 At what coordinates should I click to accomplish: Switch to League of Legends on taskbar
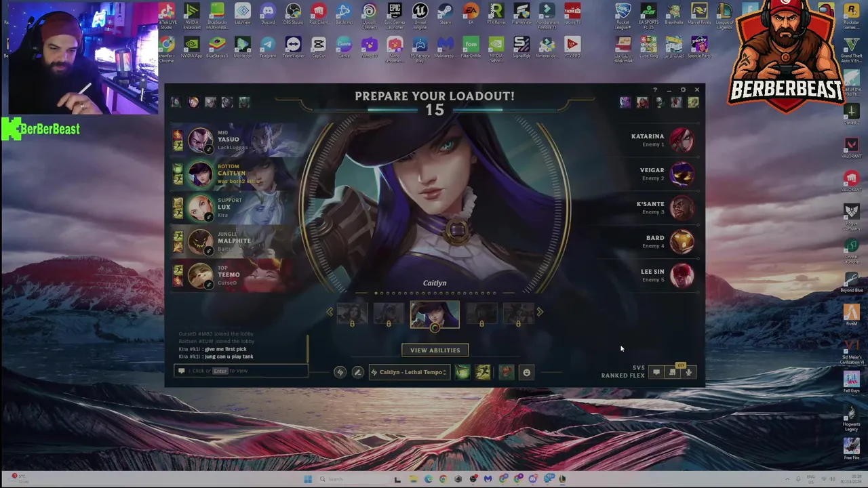(x=562, y=479)
